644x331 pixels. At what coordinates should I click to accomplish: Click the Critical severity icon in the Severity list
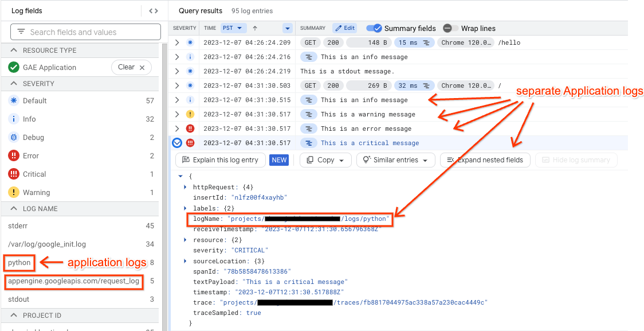coord(14,174)
